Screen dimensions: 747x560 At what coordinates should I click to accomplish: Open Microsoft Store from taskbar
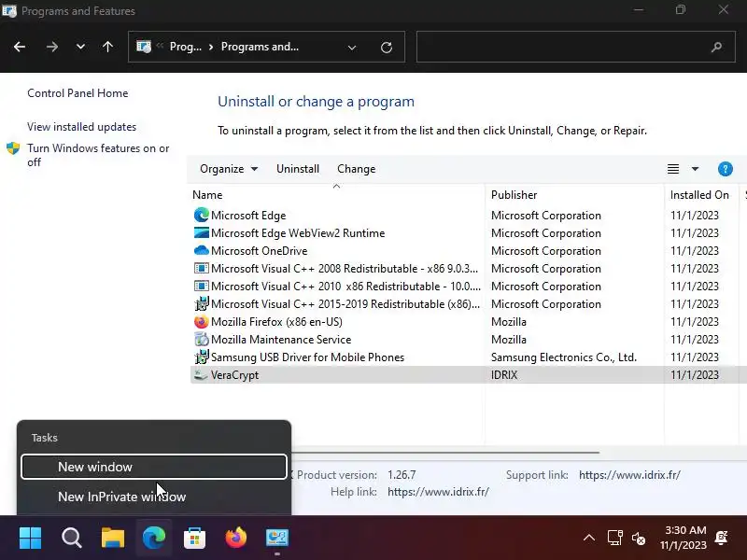[195, 539]
